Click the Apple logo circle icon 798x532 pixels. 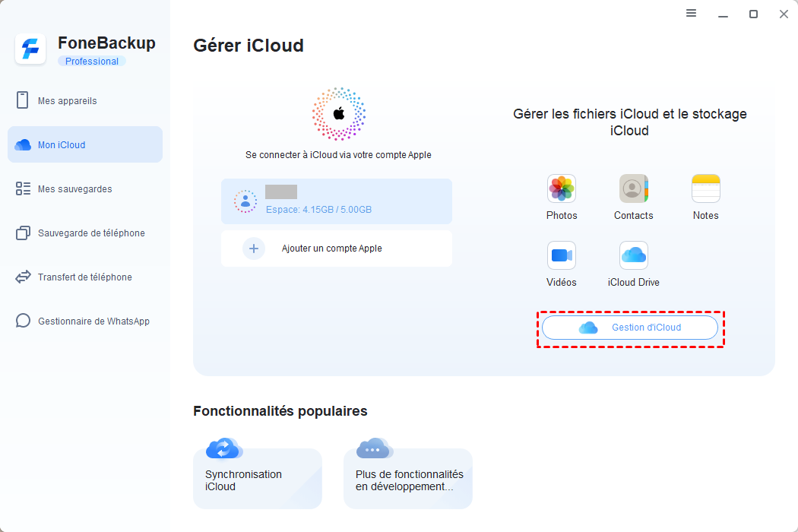point(338,113)
